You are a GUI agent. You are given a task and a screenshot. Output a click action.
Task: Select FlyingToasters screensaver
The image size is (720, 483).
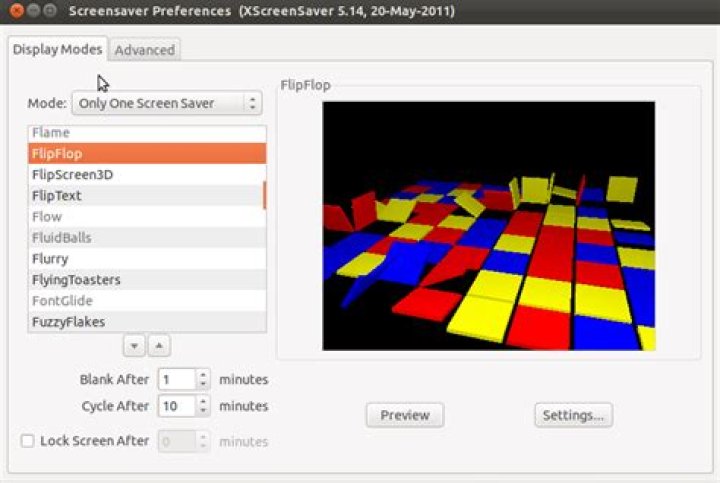147,280
